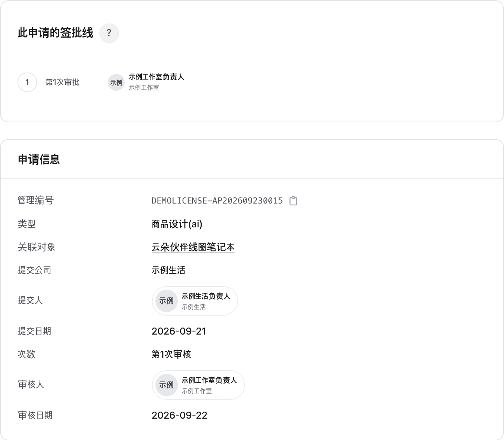This screenshot has width=504, height=440.
Task: Click the 次数 field label
Action: tap(27, 354)
